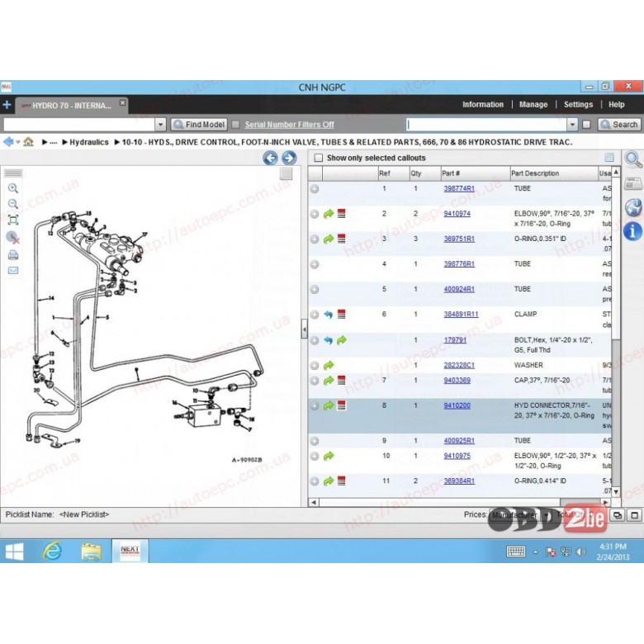Open back-arrow history dropdown in breadcrumb
Image resolution: width=644 pixels, height=644 pixels.
tap(17, 143)
